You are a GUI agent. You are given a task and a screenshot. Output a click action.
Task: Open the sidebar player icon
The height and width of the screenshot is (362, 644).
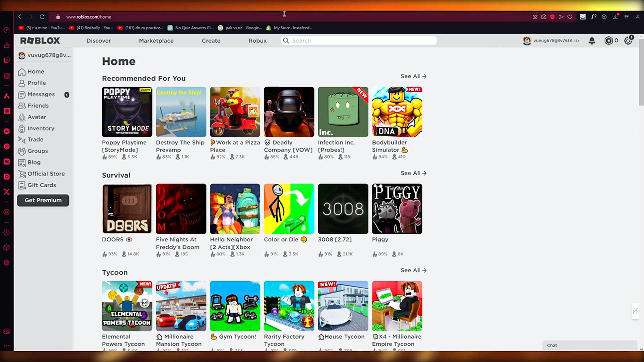[x=7, y=212]
